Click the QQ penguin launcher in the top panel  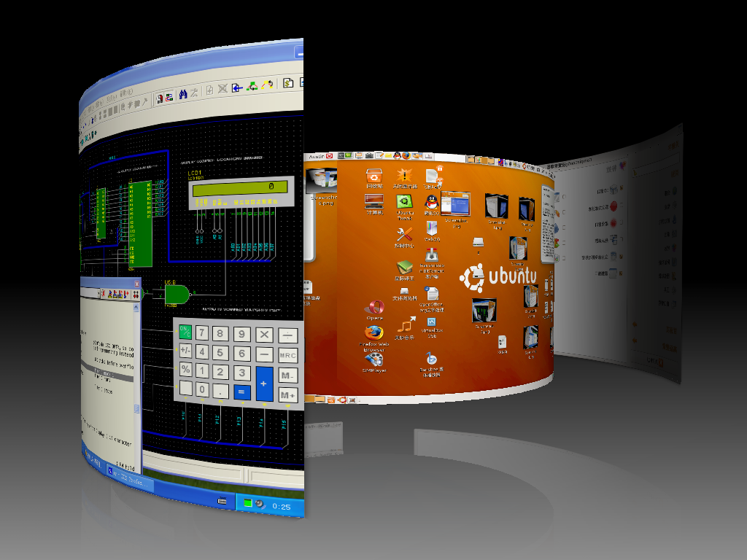pos(397,155)
